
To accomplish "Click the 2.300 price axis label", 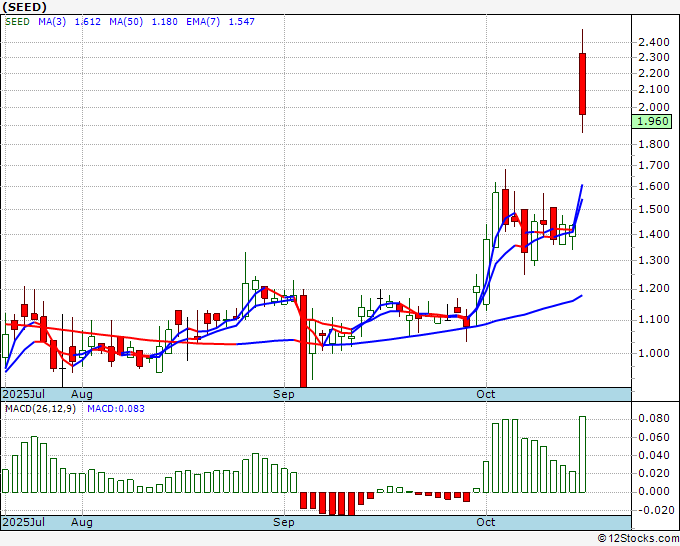I will click(654, 57).
